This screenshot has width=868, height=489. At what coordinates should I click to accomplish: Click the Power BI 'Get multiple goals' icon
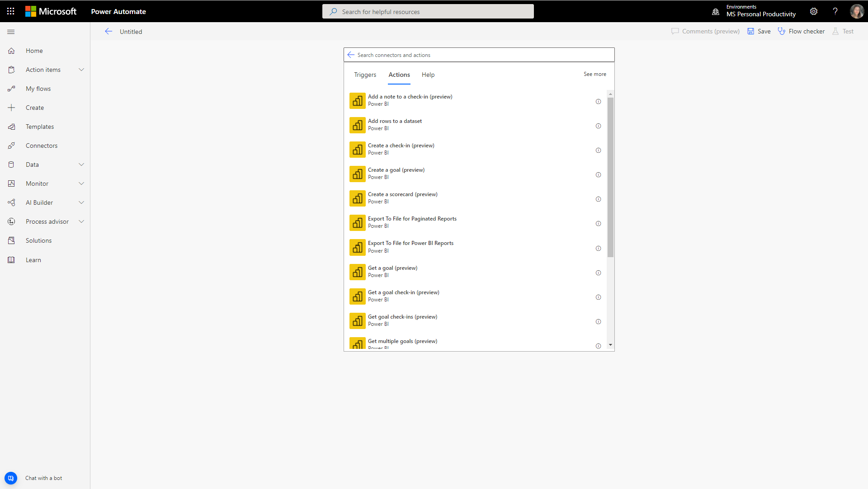(357, 343)
